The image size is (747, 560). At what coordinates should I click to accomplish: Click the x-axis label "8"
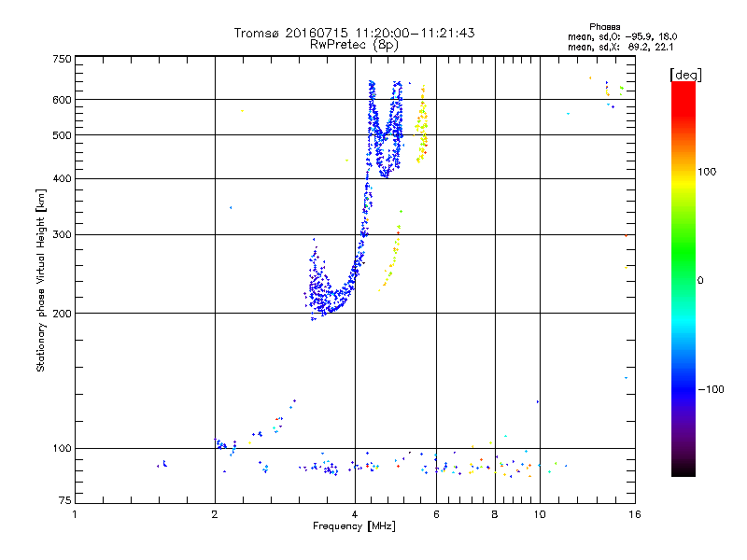click(x=495, y=514)
